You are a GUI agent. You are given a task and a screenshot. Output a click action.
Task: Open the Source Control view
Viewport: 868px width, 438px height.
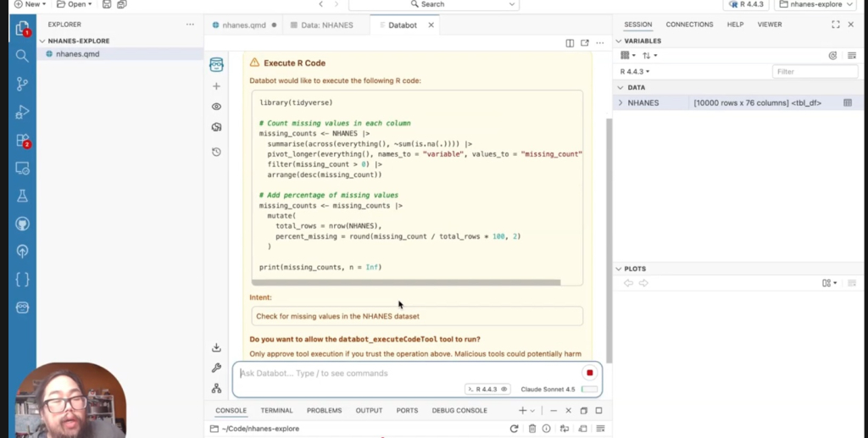click(x=22, y=84)
